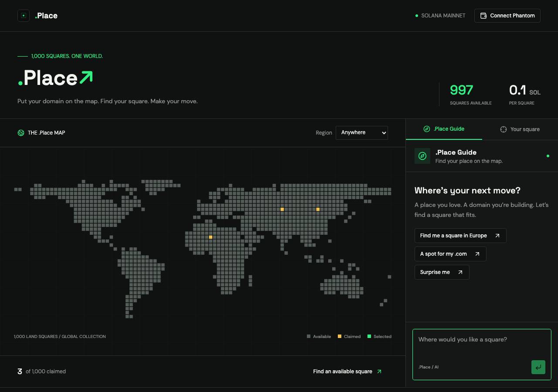Click the globe icon next to THE .Place MAP
Image resolution: width=558 pixels, height=392 pixels.
pyautogui.click(x=21, y=133)
